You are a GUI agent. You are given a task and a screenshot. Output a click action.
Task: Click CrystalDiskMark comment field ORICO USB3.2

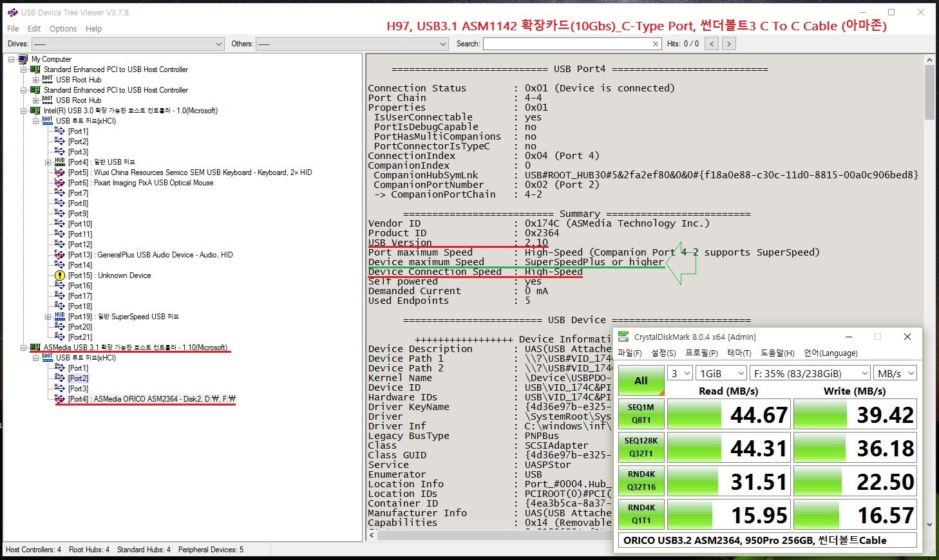[766, 541]
